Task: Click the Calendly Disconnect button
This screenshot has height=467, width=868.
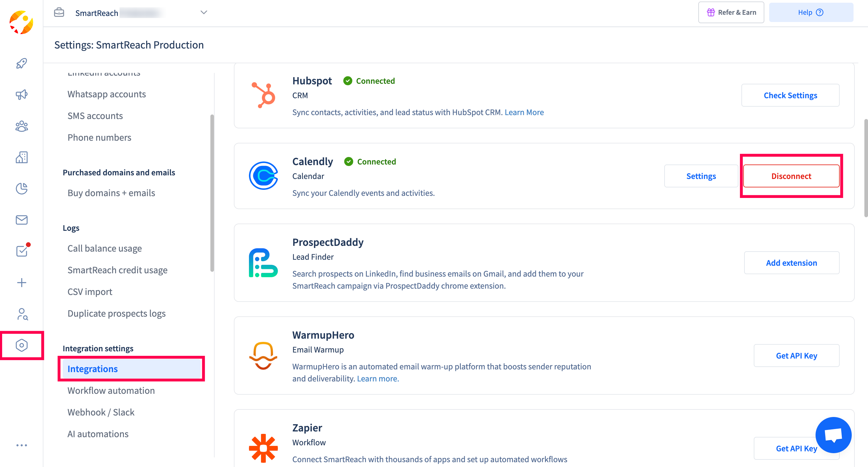Action: click(x=791, y=176)
